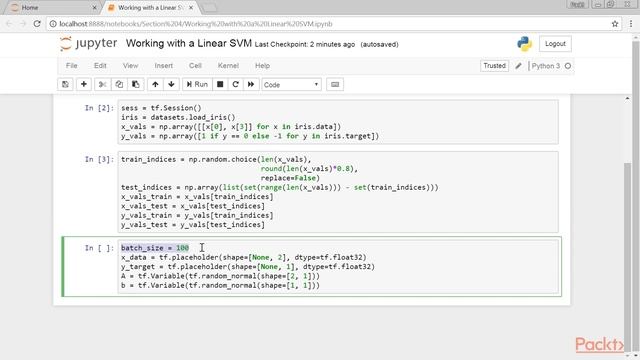Open the Insert menu
640x360 pixels.
164,66
